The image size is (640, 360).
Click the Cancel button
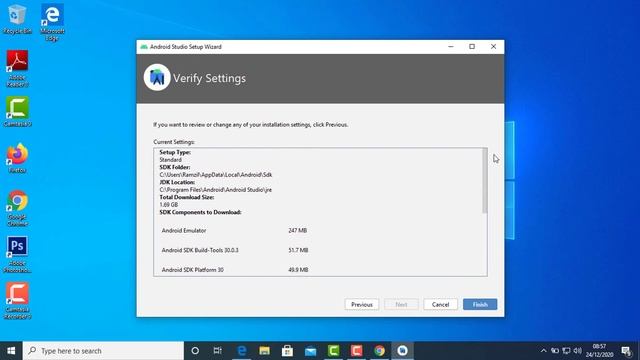tap(440, 304)
